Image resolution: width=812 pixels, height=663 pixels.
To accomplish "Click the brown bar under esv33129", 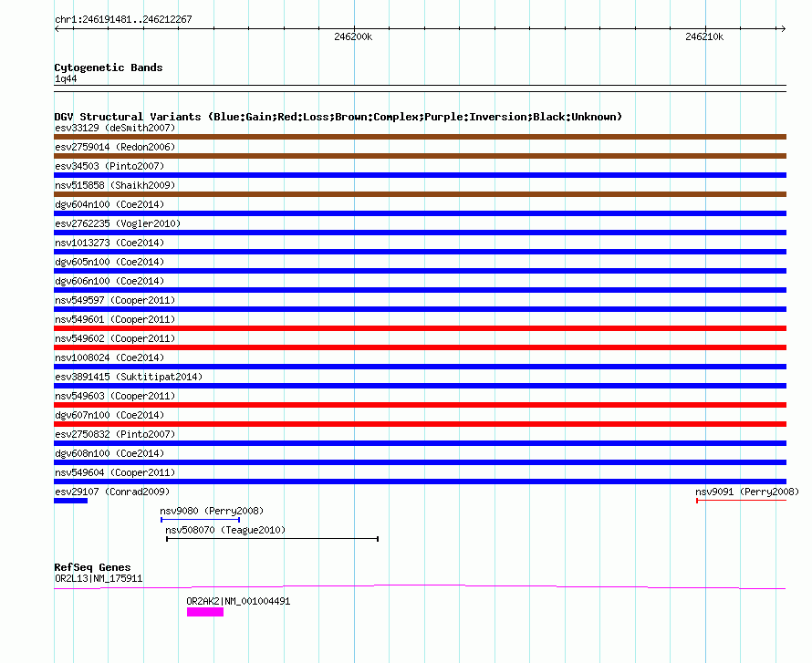I will [x=420, y=137].
